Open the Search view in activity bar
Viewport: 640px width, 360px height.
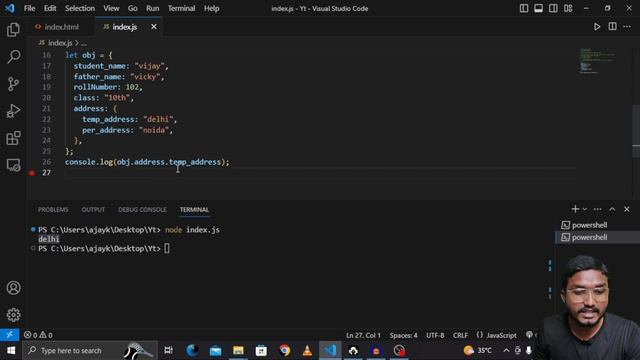(13, 57)
